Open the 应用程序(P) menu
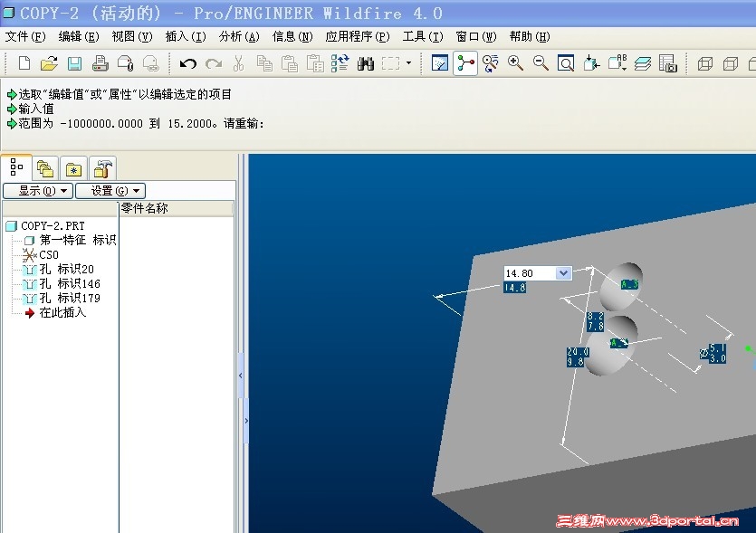 tap(358, 36)
